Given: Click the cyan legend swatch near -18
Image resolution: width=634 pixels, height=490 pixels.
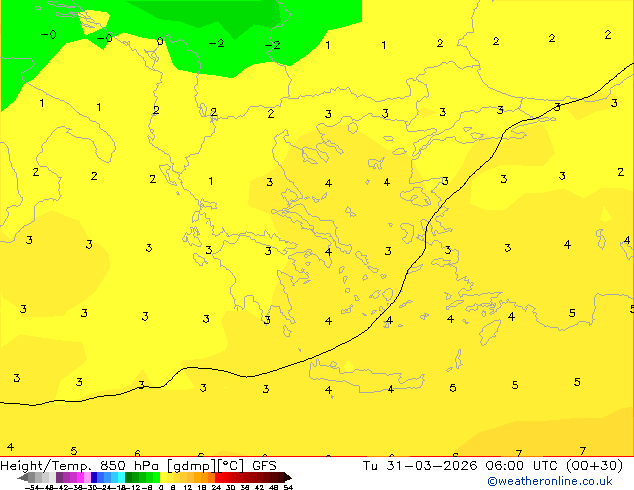Looking at the screenshot, I should [x=121, y=477].
